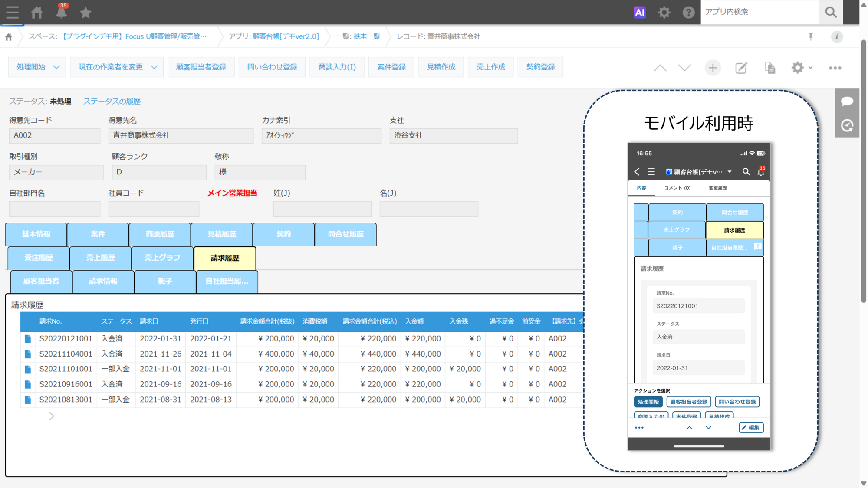The image size is (868, 488).
Task: Click 顧客担当者登録 button
Action: (201, 67)
